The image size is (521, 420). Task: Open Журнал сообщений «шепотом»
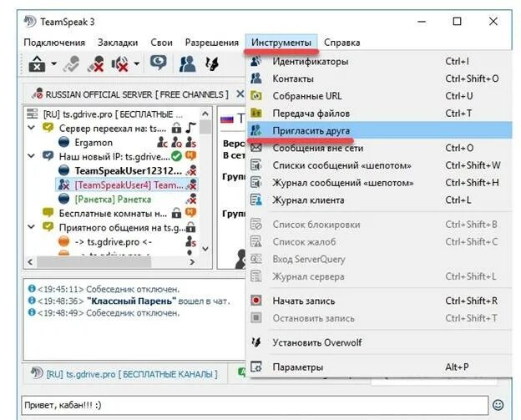tap(379, 183)
